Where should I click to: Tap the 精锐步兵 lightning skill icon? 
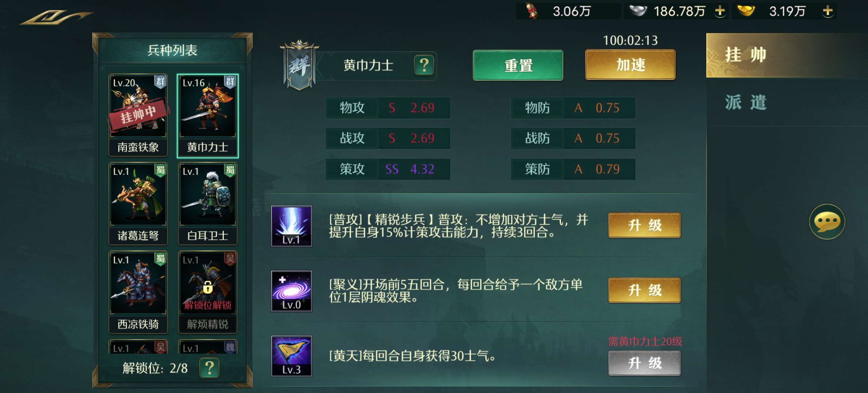point(292,226)
